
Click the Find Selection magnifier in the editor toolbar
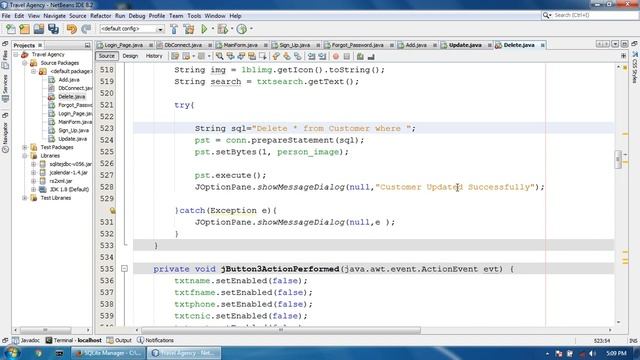pos(220,56)
